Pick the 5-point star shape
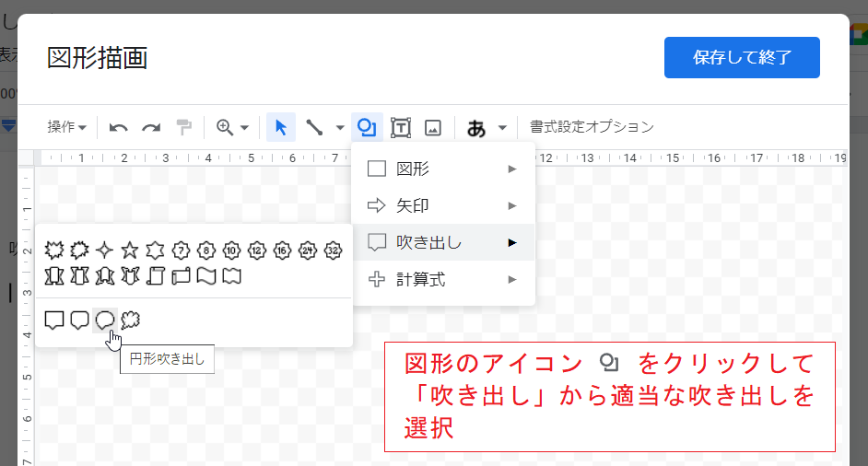The width and height of the screenshot is (868, 466). [x=130, y=250]
